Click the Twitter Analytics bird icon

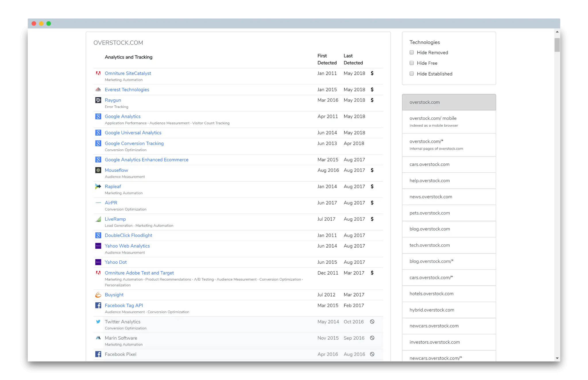tap(98, 322)
